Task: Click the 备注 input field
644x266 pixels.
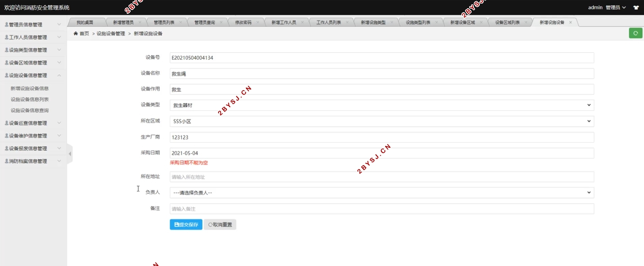Action: 382,209
